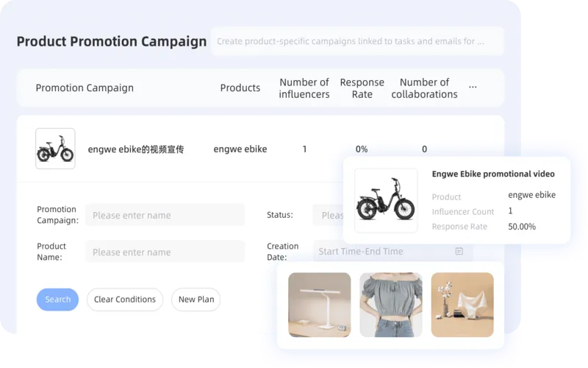588x368 pixels.
Task: Open the Status dropdown field
Action: click(x=328, y=215)
